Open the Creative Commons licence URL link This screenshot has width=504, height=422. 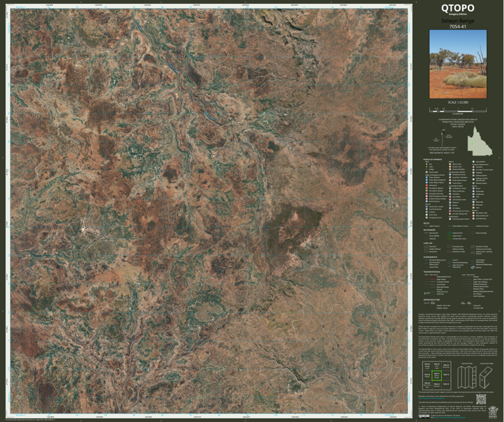(x=450, y=417)
